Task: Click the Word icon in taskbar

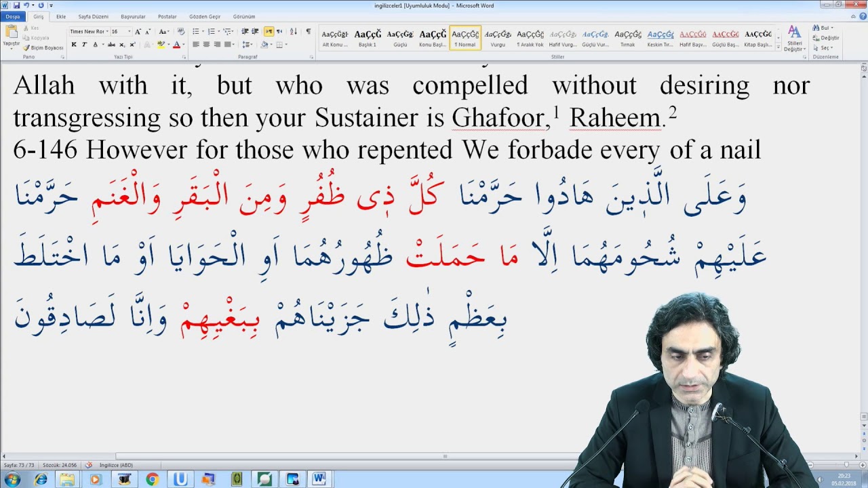Action: pos(319,479)
